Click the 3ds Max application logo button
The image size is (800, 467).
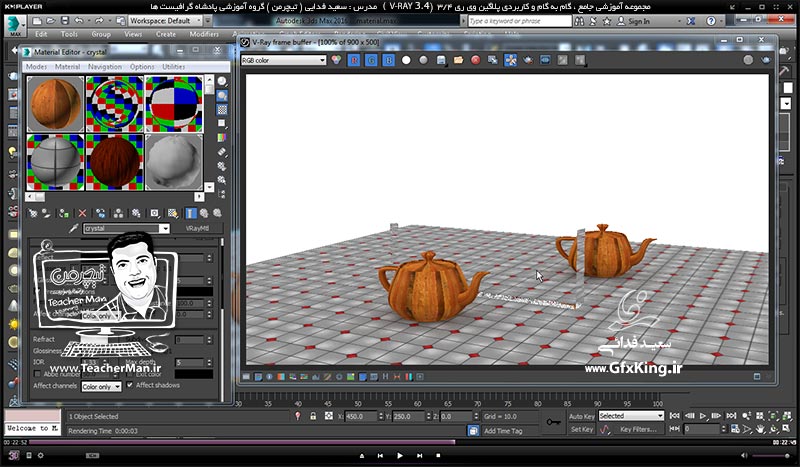tap(15, 26)
